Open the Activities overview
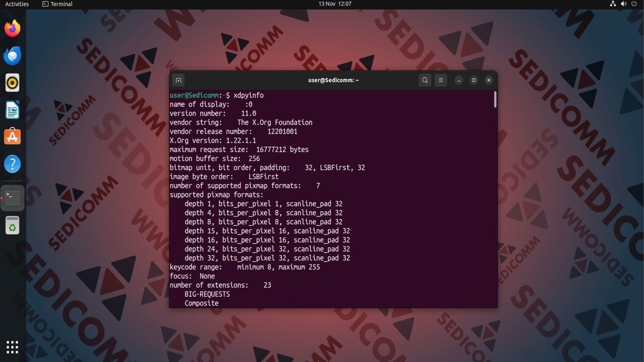 (x=17, y=4)
